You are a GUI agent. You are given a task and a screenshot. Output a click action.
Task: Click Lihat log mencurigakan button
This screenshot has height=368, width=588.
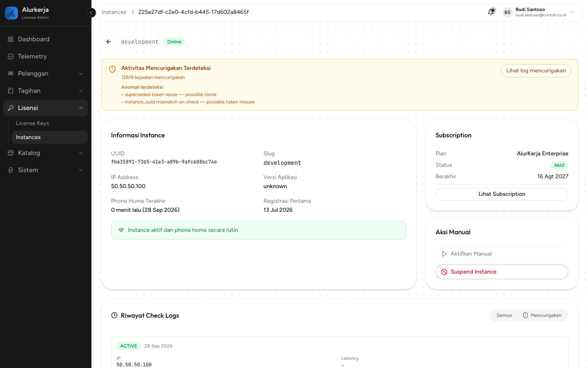tap(536, 71)
